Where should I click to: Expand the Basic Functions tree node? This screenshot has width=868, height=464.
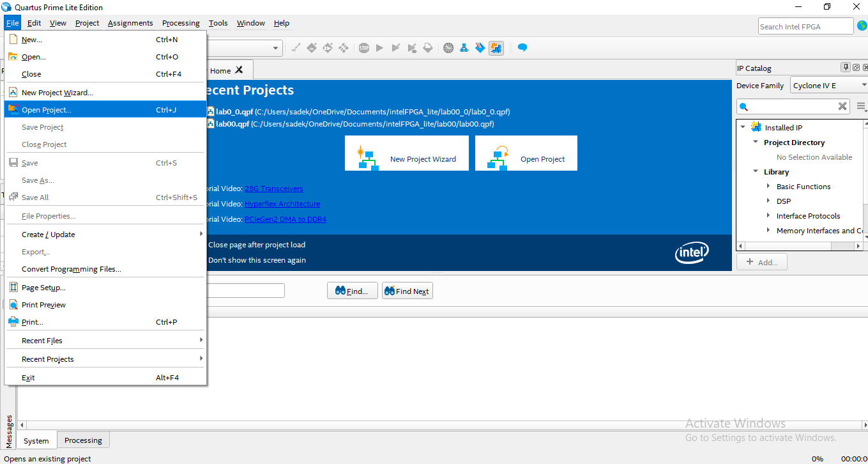[x=768, y=187]
